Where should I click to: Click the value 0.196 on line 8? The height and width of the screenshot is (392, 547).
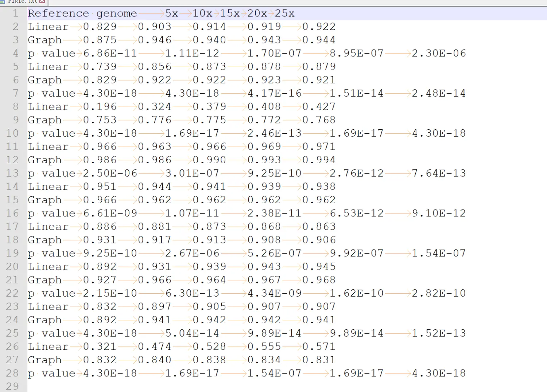coord(100,107)
